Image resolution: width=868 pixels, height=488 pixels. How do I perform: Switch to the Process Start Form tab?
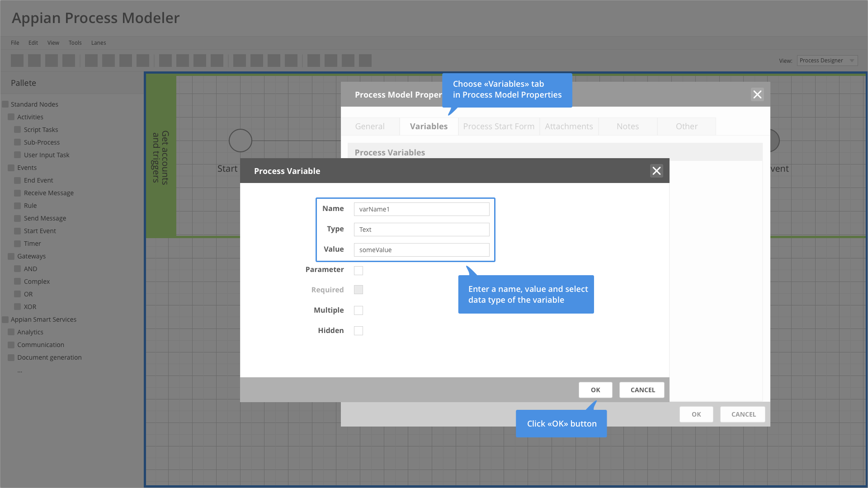pos(499,127)
